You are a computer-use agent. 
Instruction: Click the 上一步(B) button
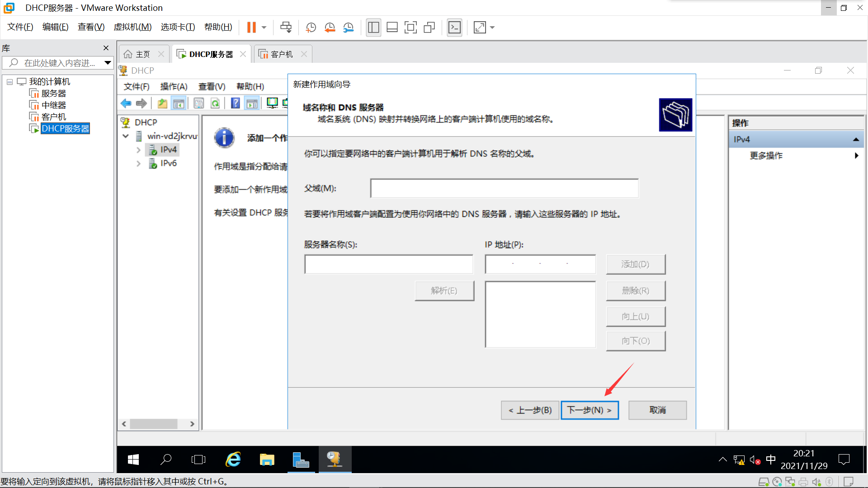click(530, 410)
